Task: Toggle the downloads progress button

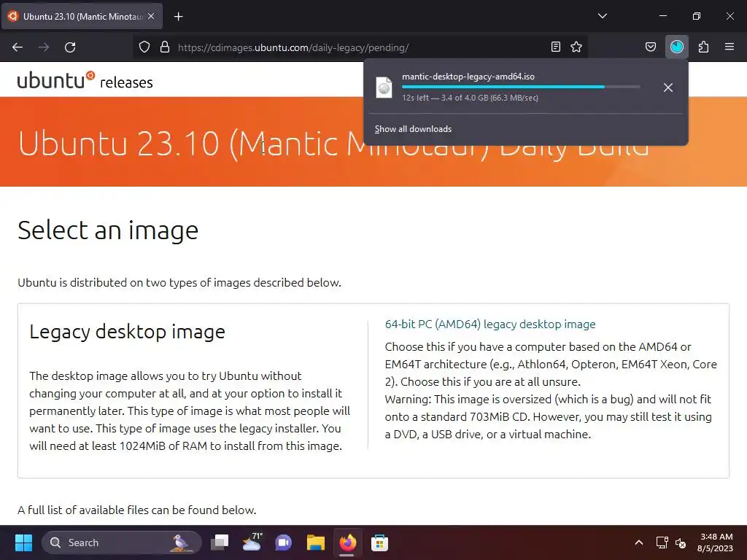Action: coord(676,47)
